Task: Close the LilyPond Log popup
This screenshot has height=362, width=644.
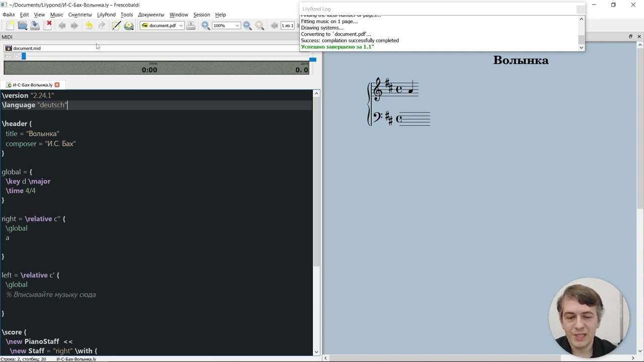Action: pyautogui.click(x=581, y=9)
